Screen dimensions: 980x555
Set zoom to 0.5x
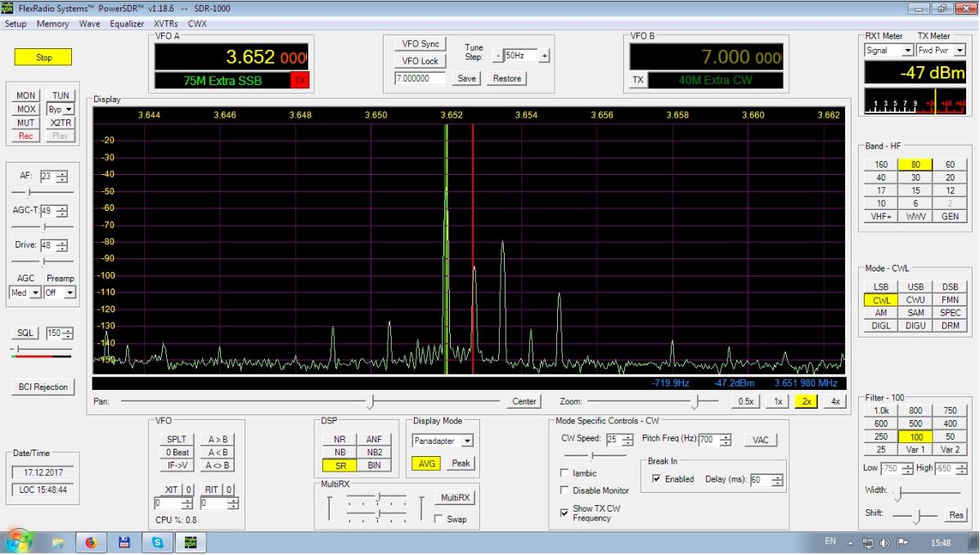pos(745,401)
